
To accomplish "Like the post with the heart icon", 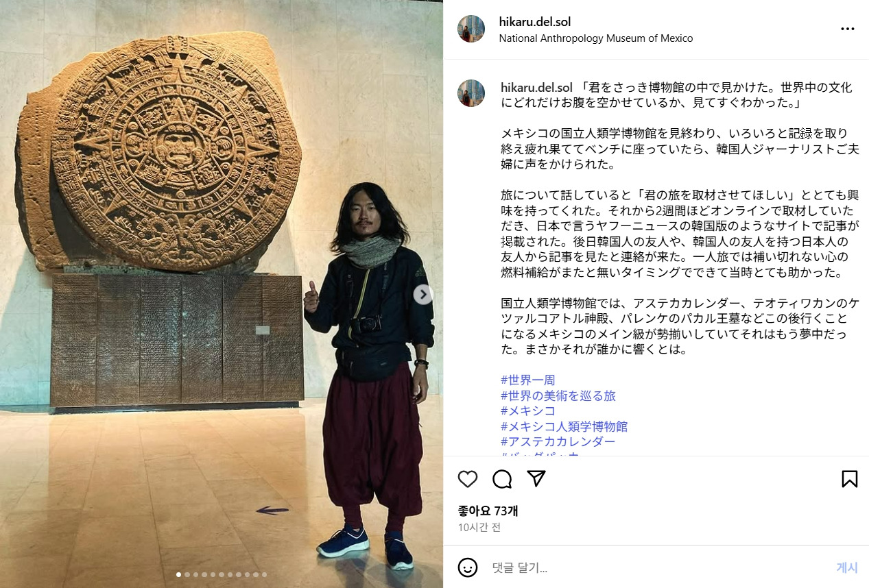I will click(467, 479).
